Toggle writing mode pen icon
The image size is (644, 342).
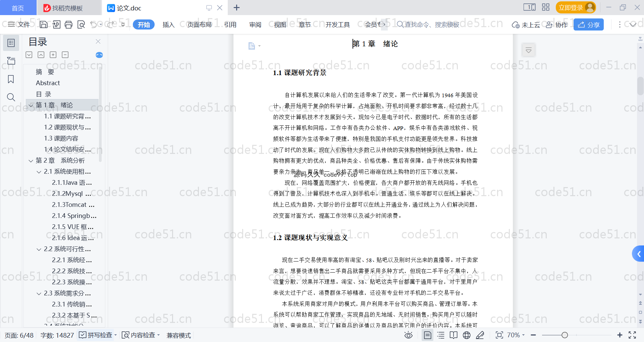click(x=480, y=335)
